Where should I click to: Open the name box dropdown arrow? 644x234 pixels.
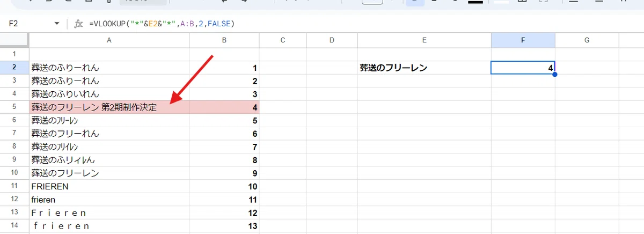57,24
